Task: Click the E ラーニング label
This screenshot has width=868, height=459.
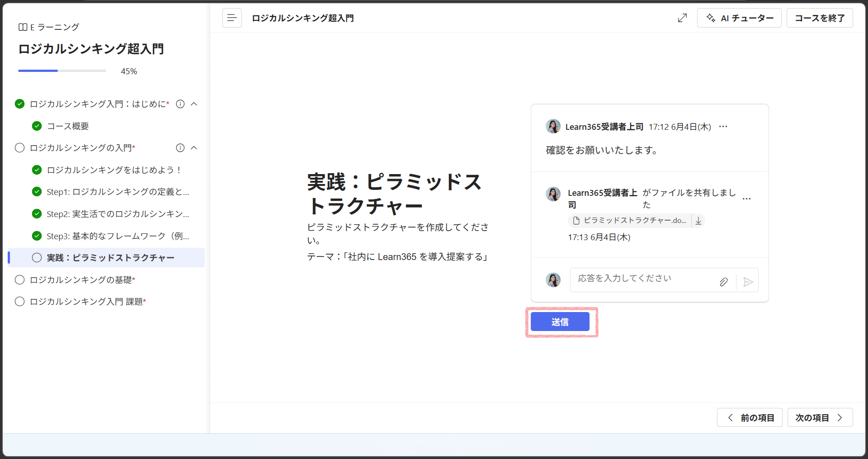Action: [x=55, y=27]
